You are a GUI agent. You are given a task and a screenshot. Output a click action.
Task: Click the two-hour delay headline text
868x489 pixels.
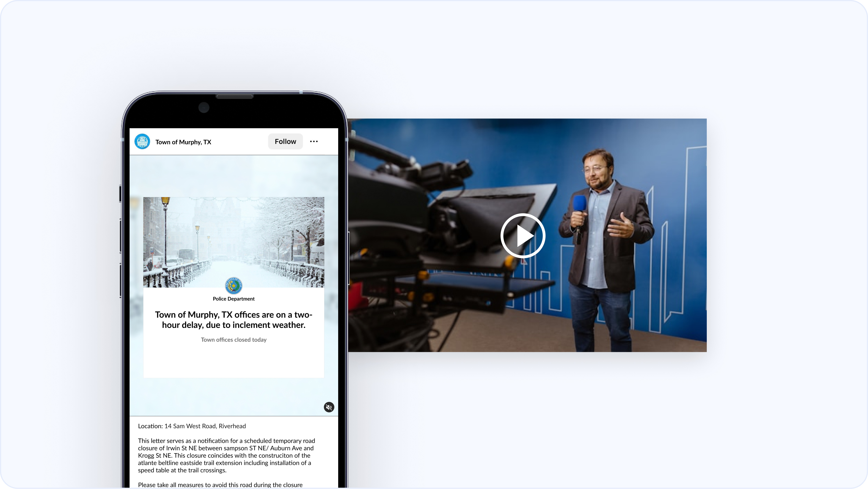[x=233, y=320]
